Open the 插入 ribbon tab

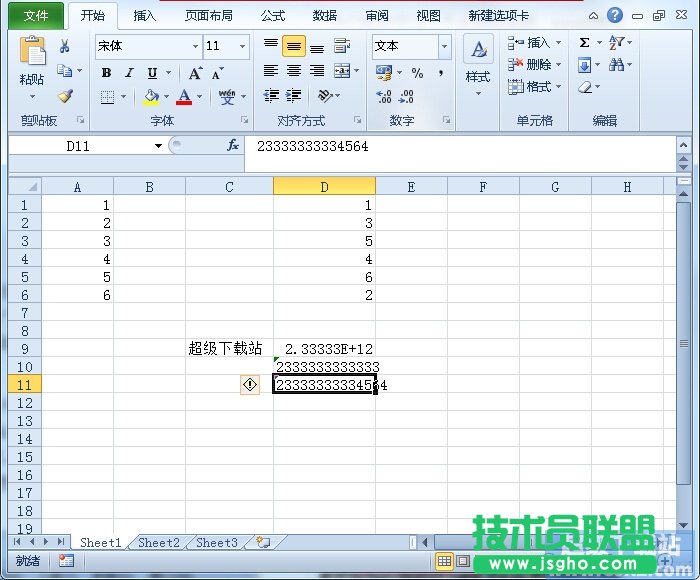click(x=145, y=16)
